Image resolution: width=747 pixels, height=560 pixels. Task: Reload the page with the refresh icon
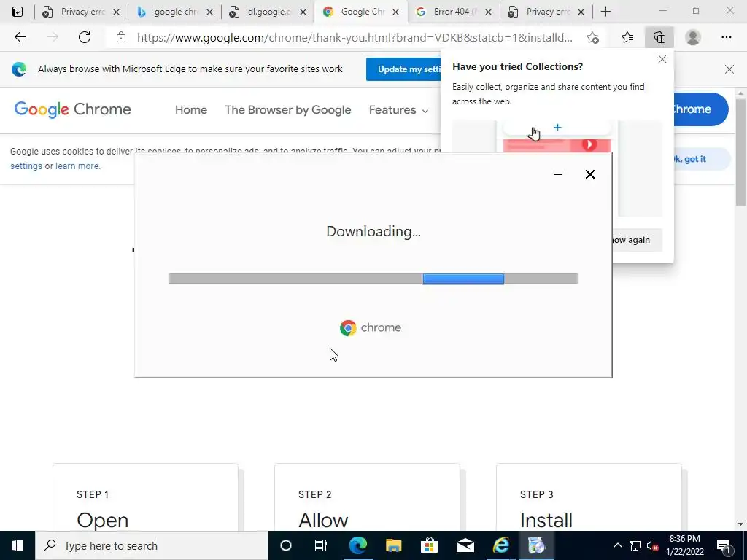tap(85, 37)
